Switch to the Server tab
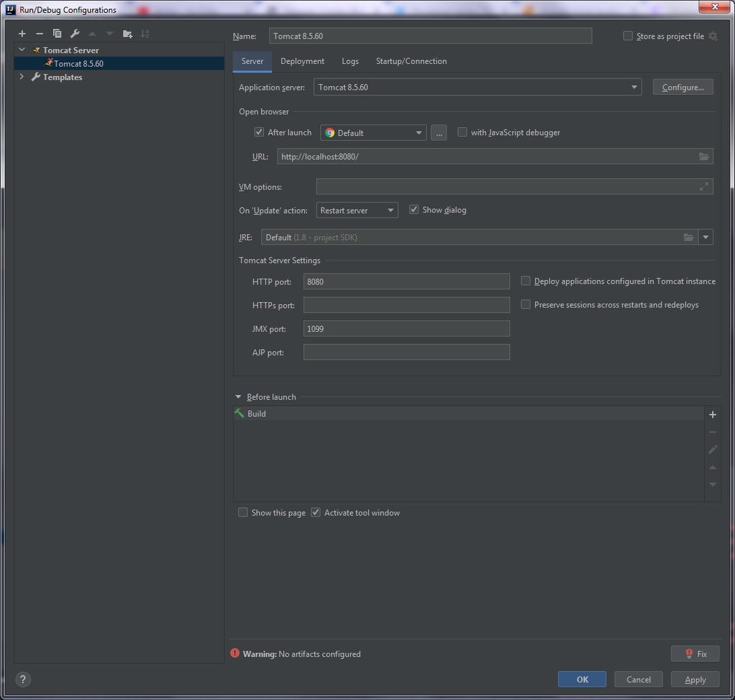The height and width of the screenshot is (700, 735). [x=252, y=61]
